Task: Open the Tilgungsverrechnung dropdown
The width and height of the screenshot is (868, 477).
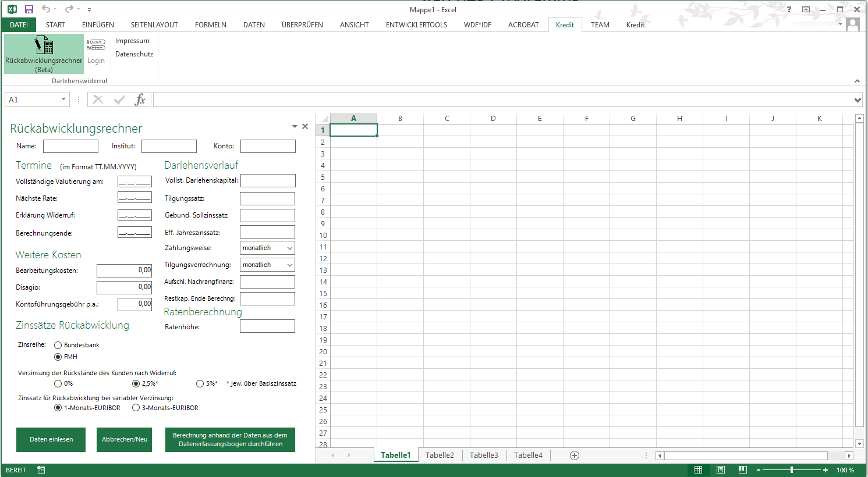Action: point(289,265)
